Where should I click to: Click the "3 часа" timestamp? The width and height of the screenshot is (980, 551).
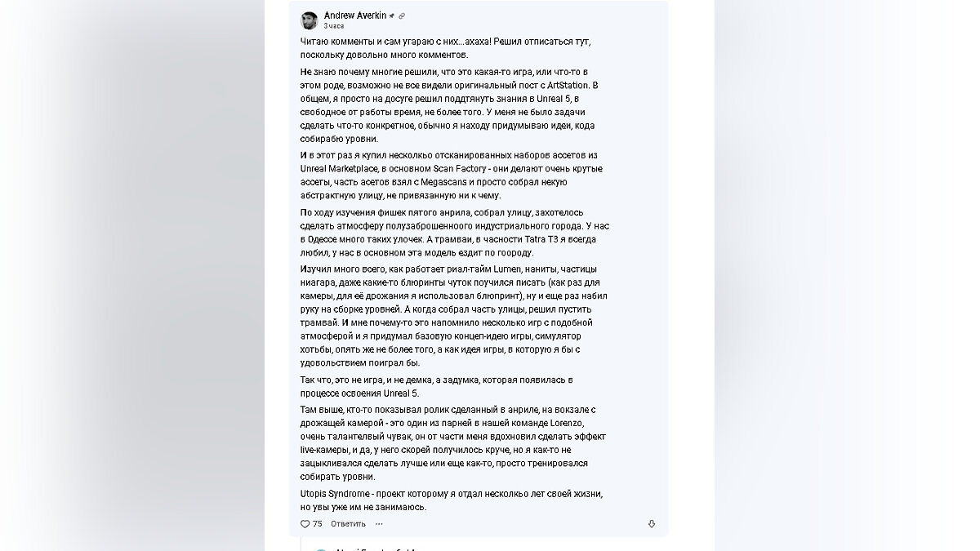tap(334, 26)
